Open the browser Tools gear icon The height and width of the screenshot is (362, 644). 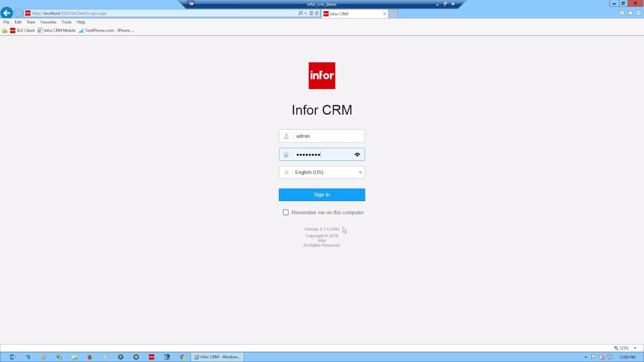pyautogui.click(x=638, y=13)
